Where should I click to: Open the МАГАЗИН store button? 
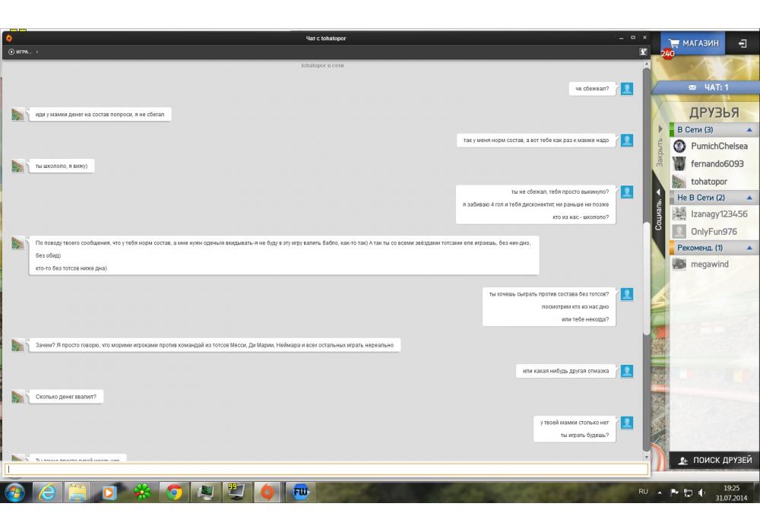692,43
